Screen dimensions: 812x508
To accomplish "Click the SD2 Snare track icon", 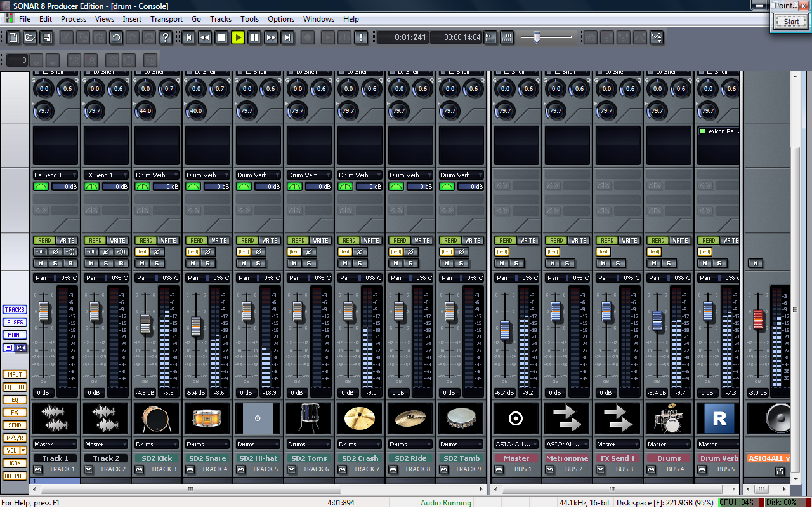I will coord(207,418).
